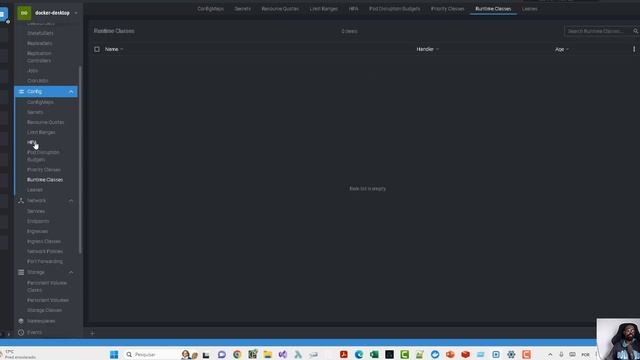Open Adobe Acrobat from the taskbar

coord(344,354)
